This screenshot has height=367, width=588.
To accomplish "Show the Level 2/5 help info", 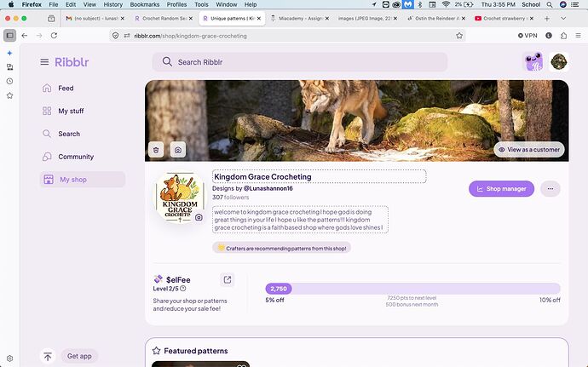I will tap(183, 289).
